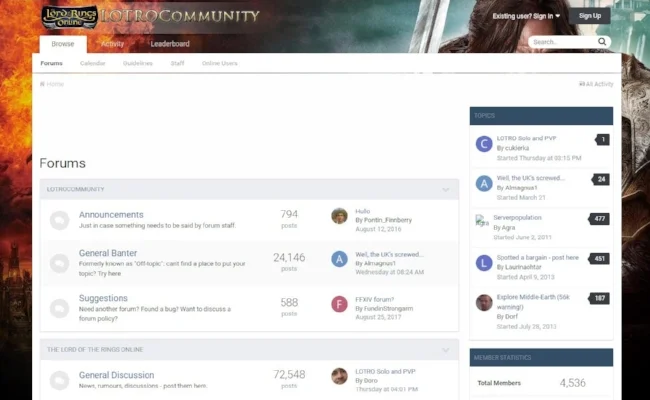Open the All Activity link

(x=599, y=84)
